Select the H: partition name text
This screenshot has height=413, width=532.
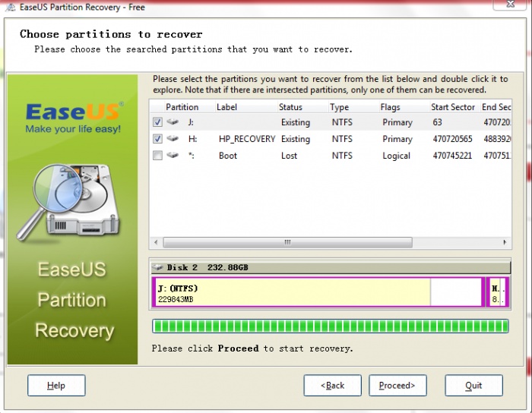click(192, 139)
